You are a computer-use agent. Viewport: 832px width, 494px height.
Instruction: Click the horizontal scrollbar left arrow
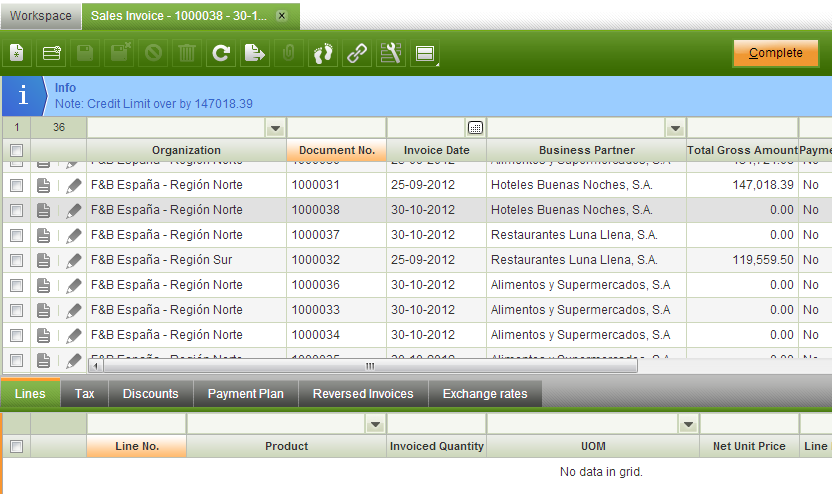(96, 366)
